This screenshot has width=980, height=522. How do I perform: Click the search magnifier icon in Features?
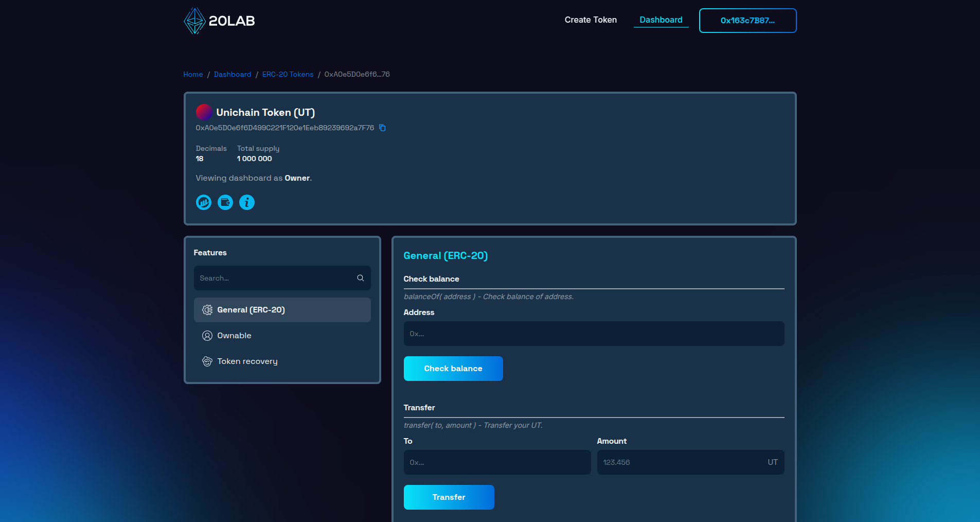361,278
